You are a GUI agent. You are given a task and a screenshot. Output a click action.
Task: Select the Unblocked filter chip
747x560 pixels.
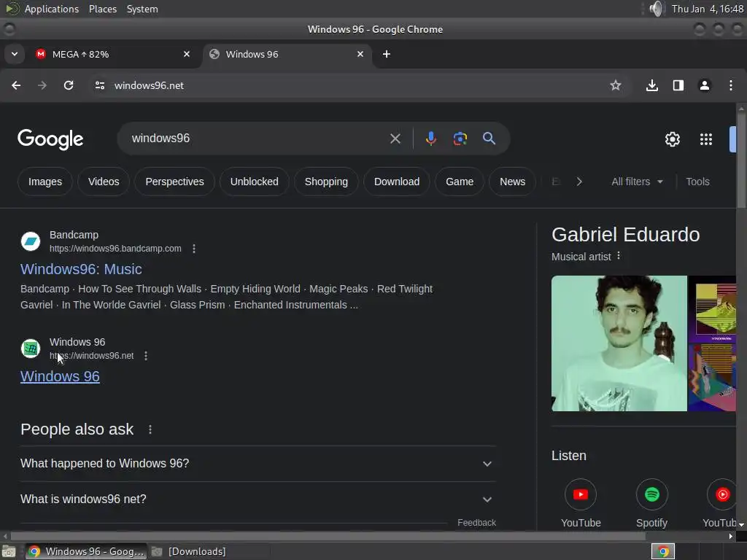255,182
